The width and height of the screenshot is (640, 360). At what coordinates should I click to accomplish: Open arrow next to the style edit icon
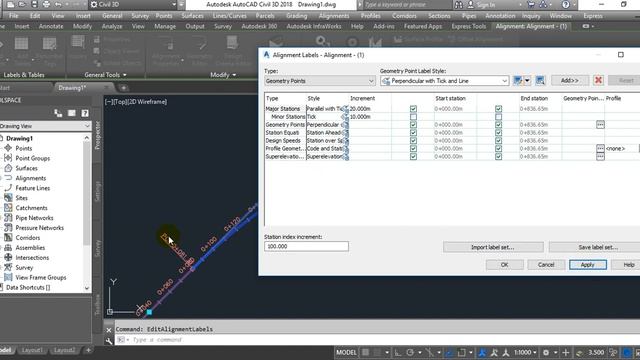pos(527,80)
